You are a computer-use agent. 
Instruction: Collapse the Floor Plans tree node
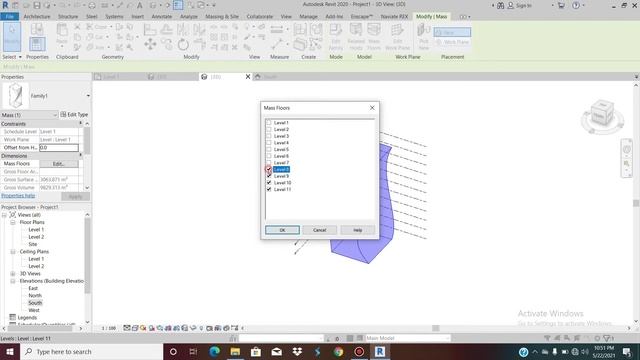pyautogui.click(x=13, y=222)
